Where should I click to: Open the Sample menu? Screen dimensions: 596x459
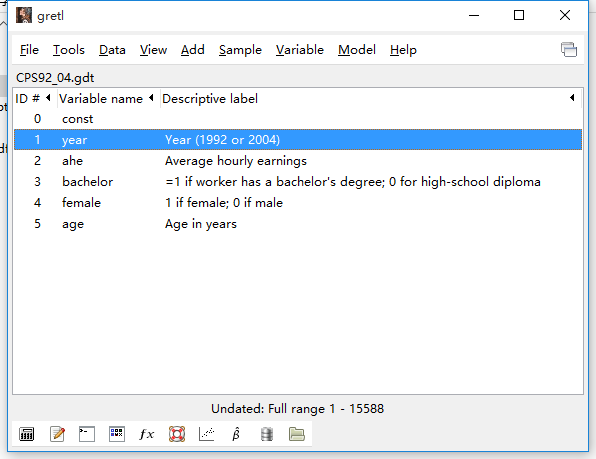point(240,50)
